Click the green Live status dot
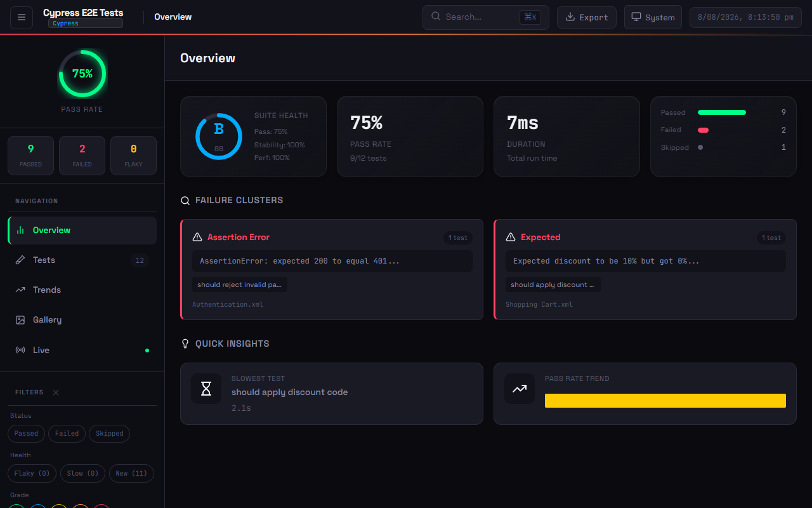The image size is (812, 508). pos(147,351)
